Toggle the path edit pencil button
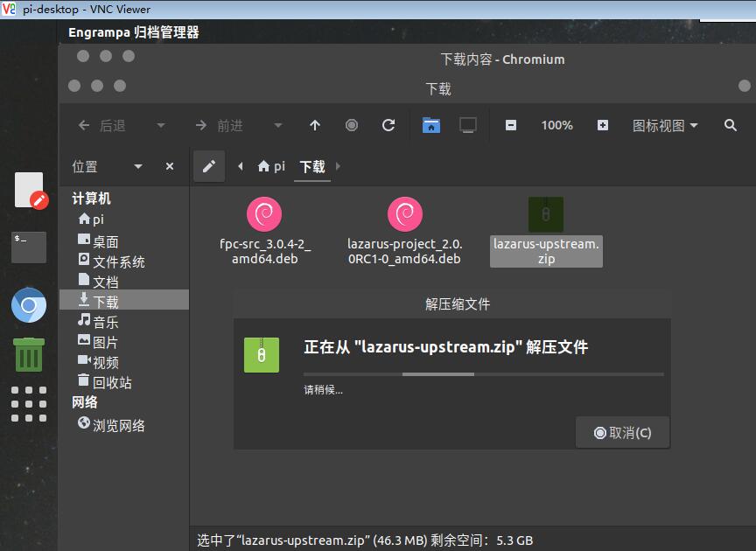The image size is (756, 551). [209, 166]
